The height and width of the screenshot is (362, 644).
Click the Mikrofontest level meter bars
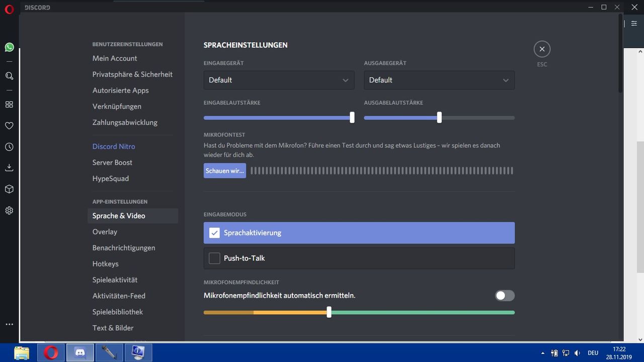pos(382,171)
